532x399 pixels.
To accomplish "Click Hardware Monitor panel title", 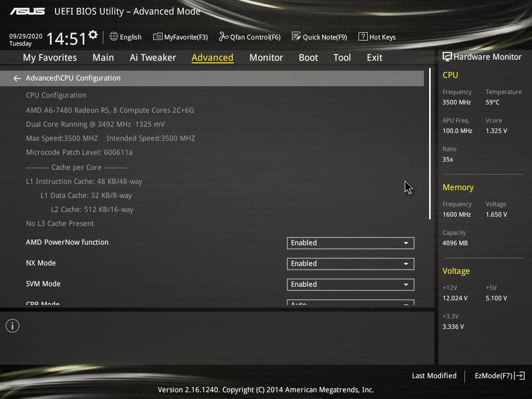I will [487, 57].
